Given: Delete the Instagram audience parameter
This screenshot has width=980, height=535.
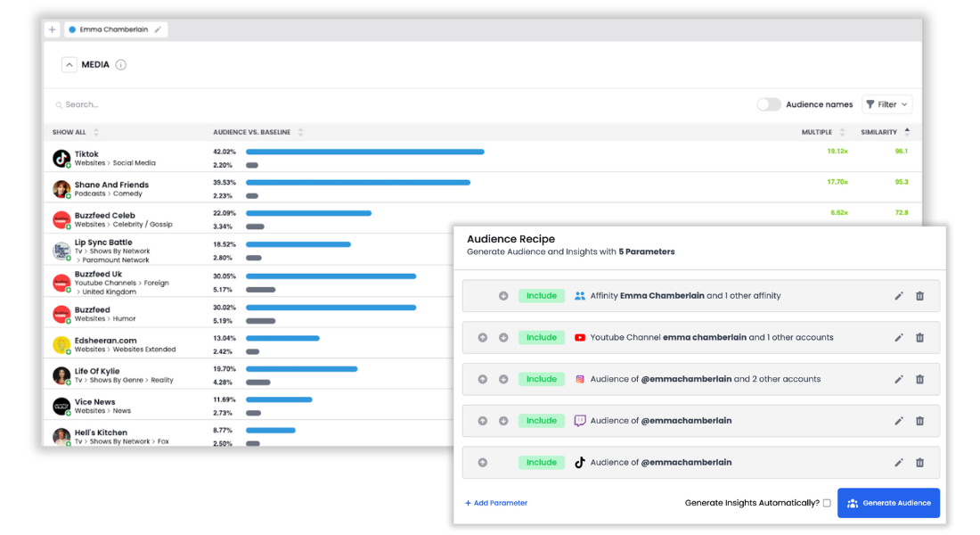Looking at the screenshot, I should [920, 379].
